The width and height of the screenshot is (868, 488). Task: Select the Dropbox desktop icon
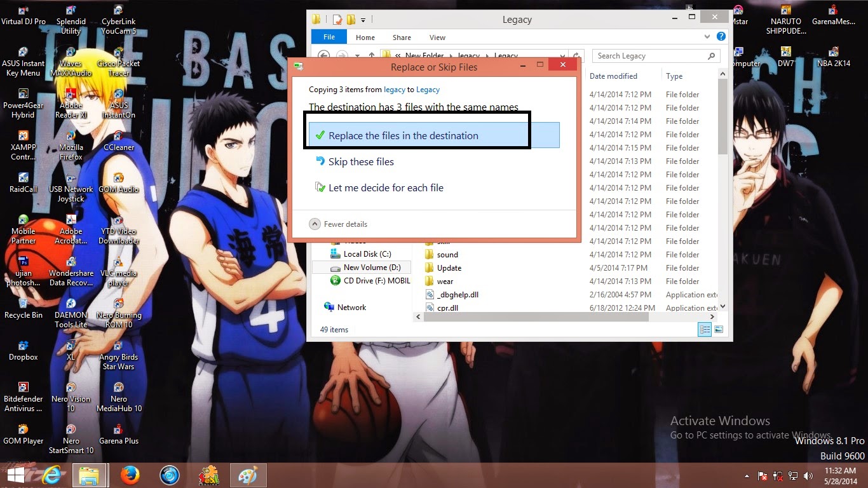[24, 351]
